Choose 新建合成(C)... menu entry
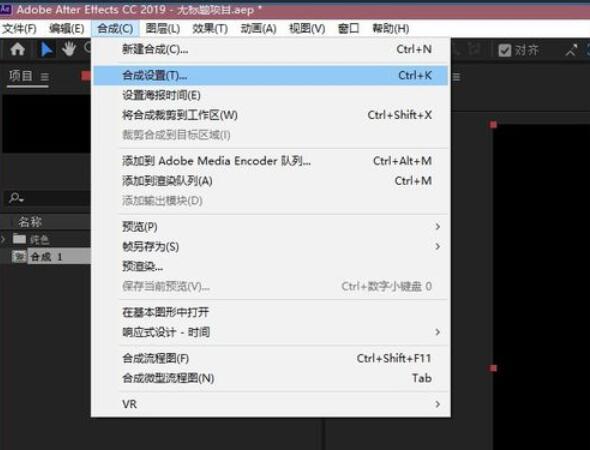The image size is (590, 450). click(x=271, y=49)
